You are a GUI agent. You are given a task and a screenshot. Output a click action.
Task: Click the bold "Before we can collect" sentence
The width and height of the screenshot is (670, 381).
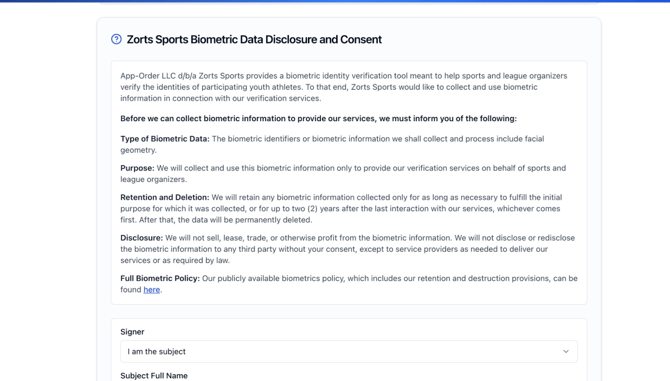pyautogui.click(x=318, y=119)
